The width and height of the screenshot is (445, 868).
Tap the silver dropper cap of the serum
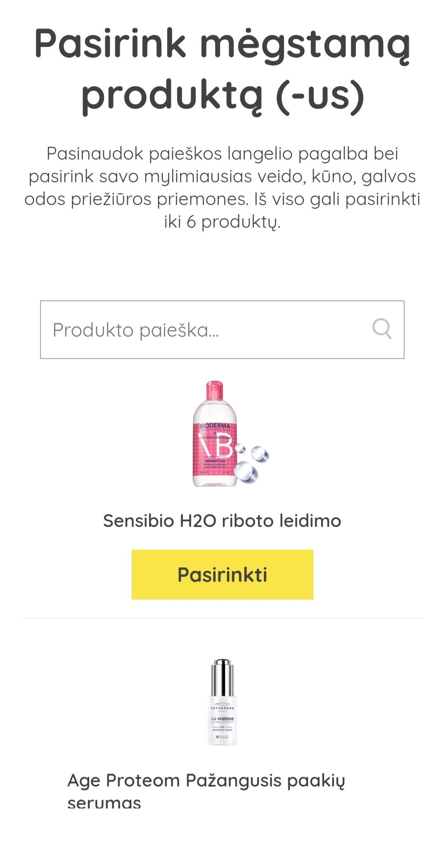pyautogui.click(x=222, y=677)
